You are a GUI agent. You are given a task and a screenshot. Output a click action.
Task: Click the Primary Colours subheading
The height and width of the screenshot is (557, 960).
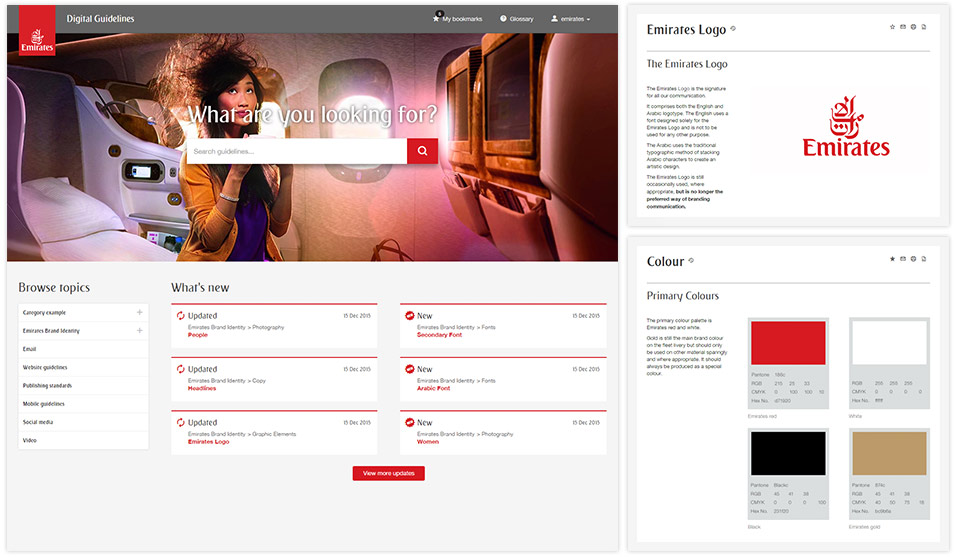[x=683, y=296]
